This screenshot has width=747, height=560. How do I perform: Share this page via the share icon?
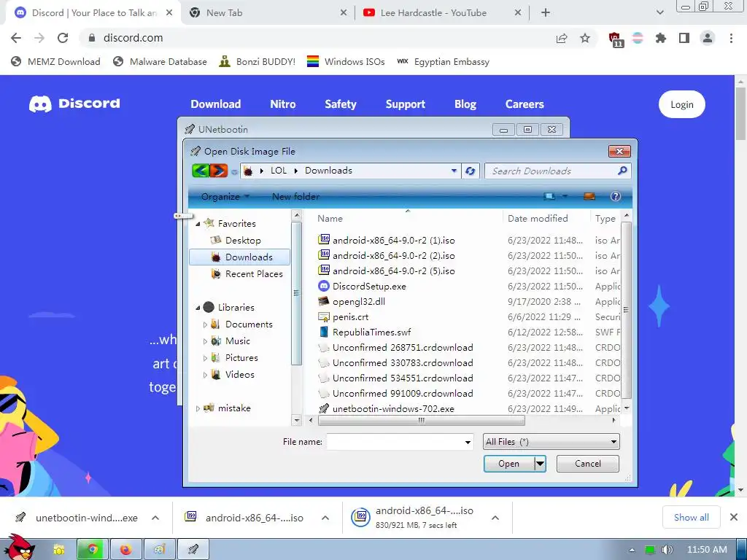pyautogui.click(x=562, y=38)
